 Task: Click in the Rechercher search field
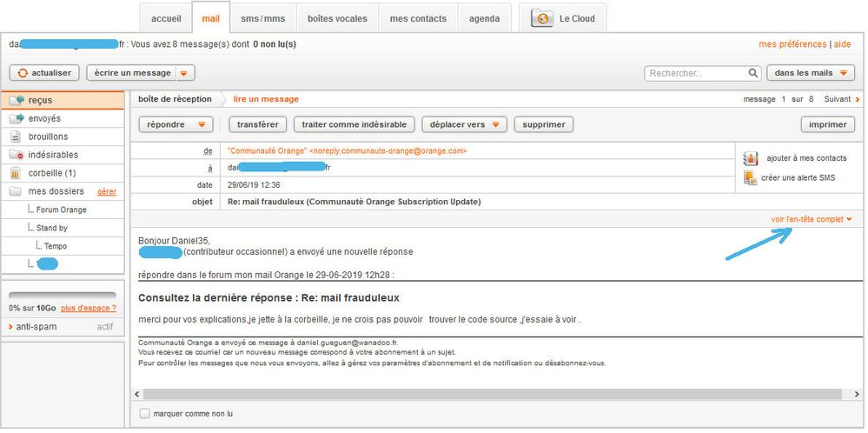coord(697,73)
